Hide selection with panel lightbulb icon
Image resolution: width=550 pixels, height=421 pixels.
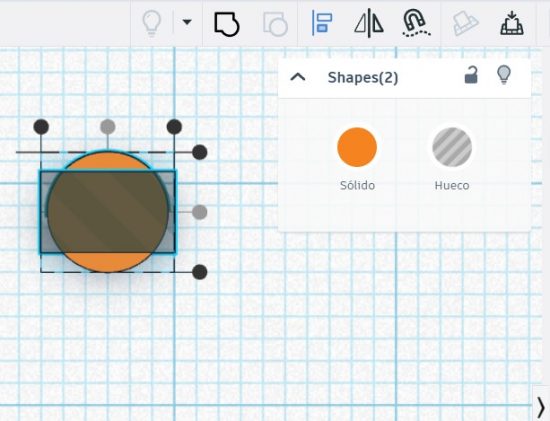(x=504, y=75)
